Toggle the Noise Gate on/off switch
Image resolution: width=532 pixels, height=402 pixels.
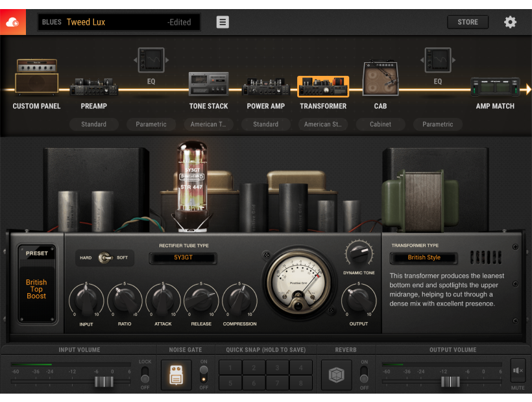[x=204, y=374]
